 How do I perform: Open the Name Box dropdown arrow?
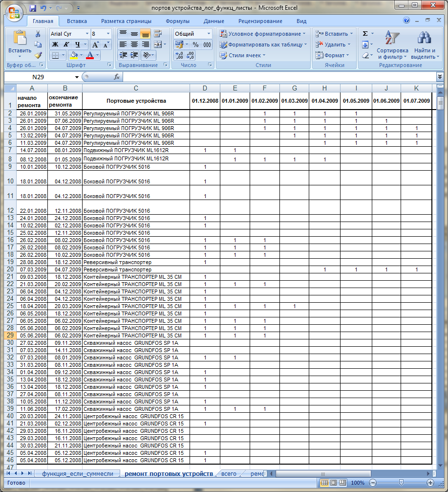[77, 77]
